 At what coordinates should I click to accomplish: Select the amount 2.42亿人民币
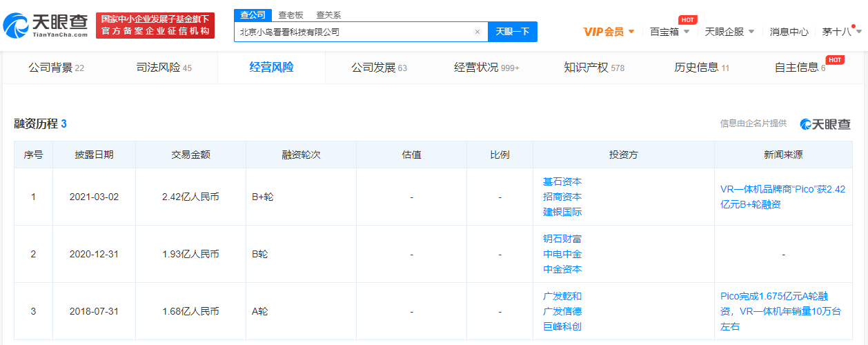190,197
